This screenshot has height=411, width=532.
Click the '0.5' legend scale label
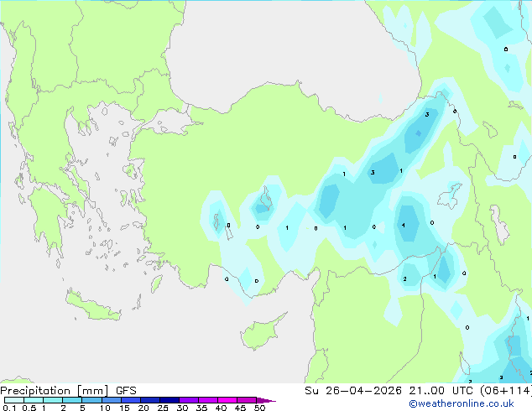pyautogui.click(x=29, y=408)
